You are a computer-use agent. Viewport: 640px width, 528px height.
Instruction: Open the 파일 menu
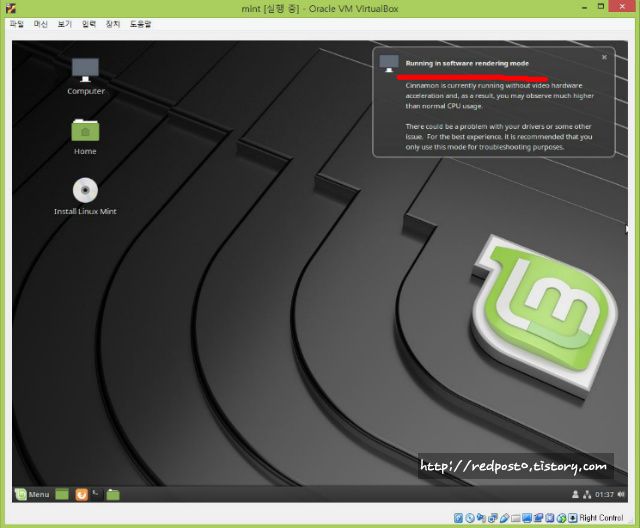click(x=17, y=24)
